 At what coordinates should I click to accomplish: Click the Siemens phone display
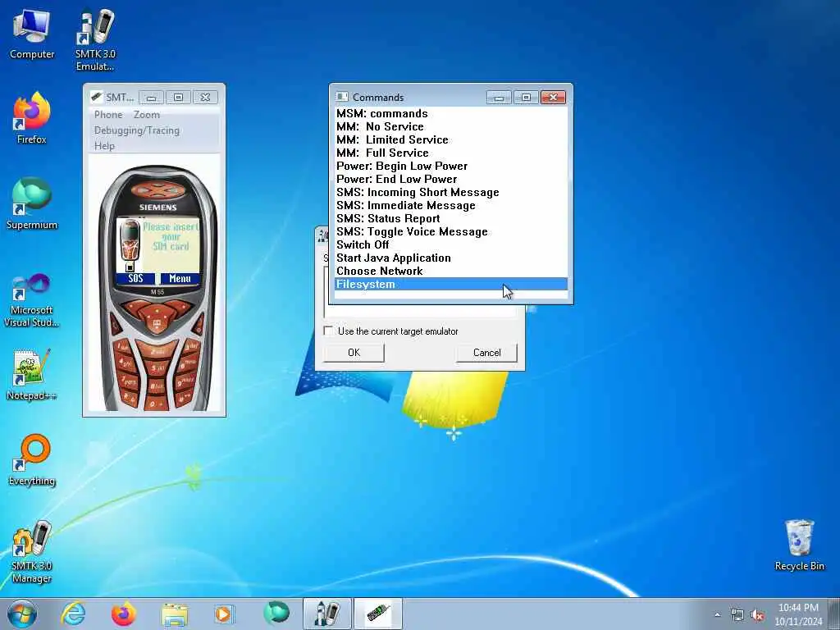158,251
